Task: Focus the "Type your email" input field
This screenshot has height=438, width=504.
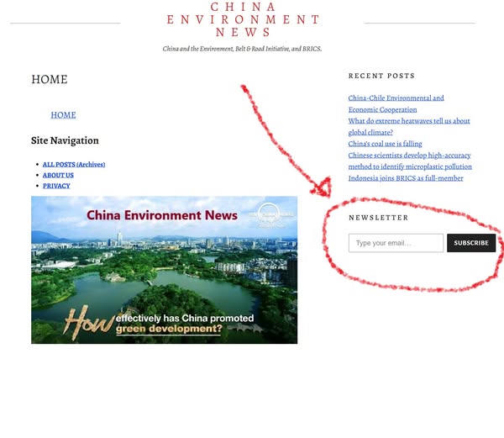Action: (x=396, y=243)
